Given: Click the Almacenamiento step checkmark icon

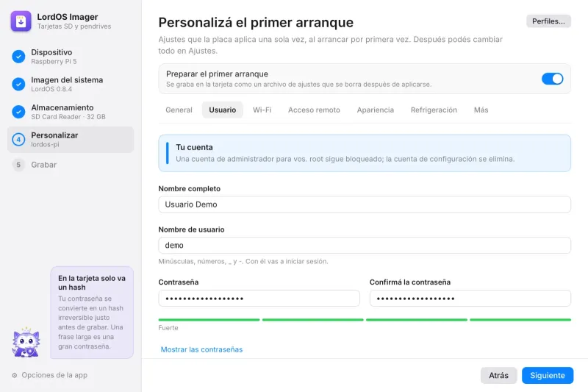Looking at the screenshot, I should [x=18, y=112].
